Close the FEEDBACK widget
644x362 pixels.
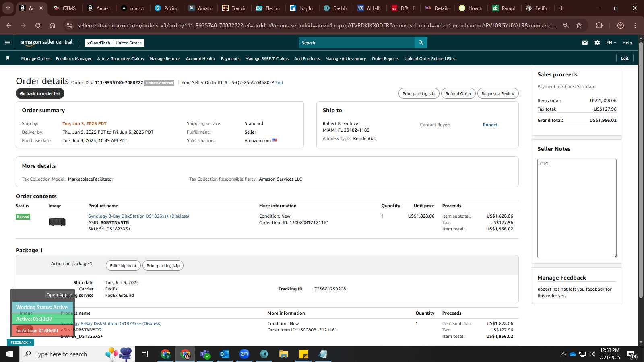point(31,342)
